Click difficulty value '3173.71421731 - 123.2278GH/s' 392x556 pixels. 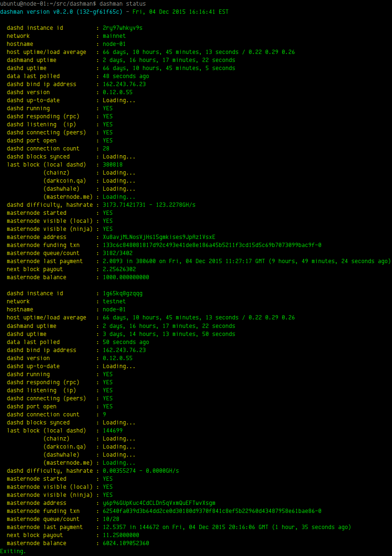tap(149, 205)
